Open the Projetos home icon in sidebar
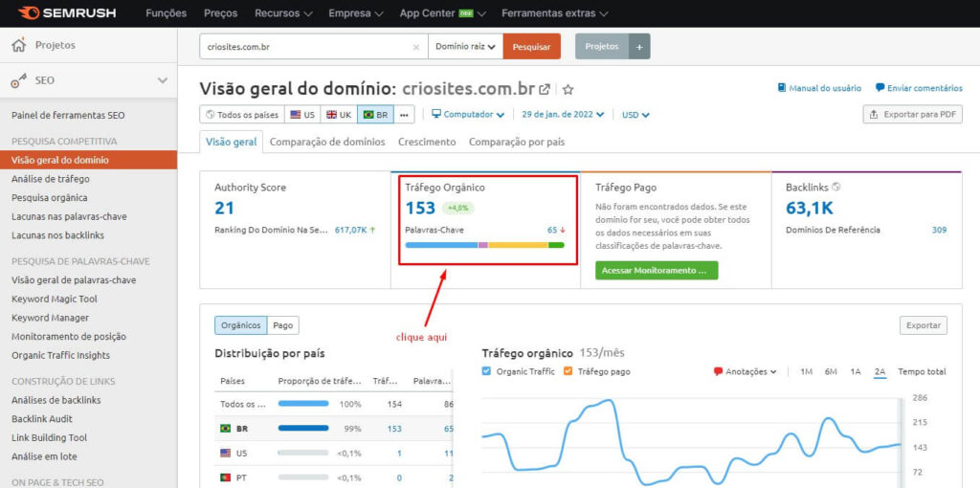The height and width of the screenshot is (488, 980). (x=19, y=45)
